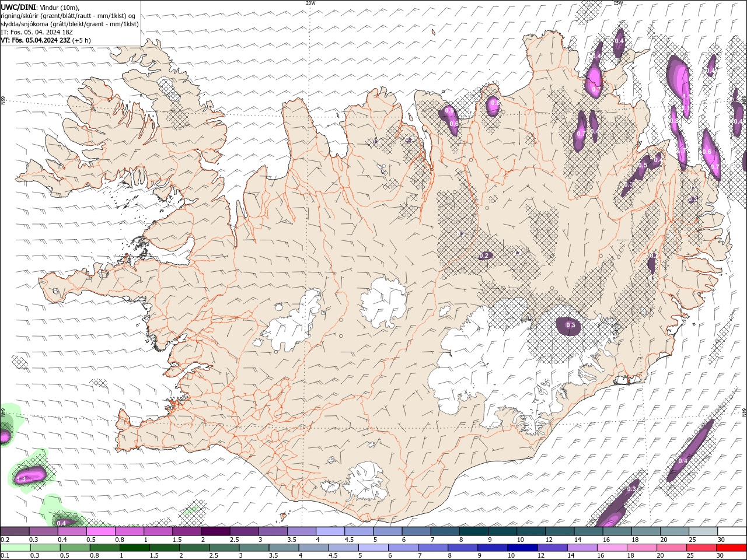Click the top legend swatch starting at 0.2
The height and width of the screenshot is (560, 747).
(15, 531)
